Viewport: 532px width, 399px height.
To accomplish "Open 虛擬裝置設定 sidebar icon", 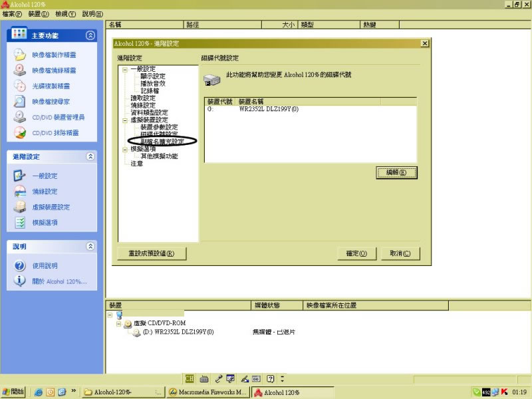I will point(20,207).
